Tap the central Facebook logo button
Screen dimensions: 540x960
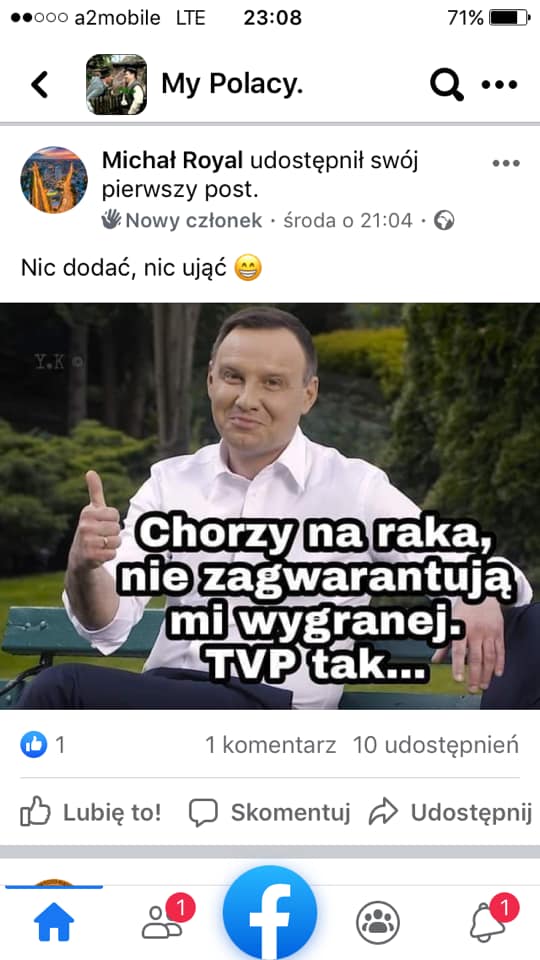(270, 912)
